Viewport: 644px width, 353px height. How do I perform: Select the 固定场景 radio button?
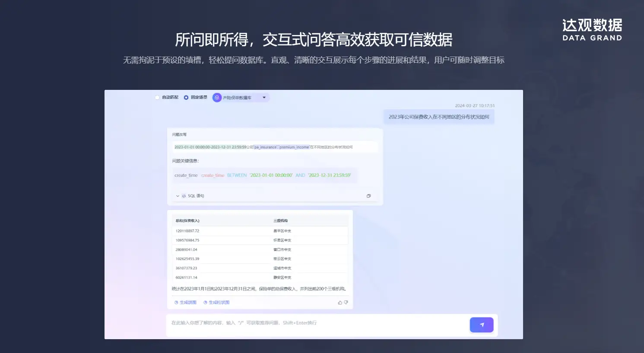(x=186, y=97)
